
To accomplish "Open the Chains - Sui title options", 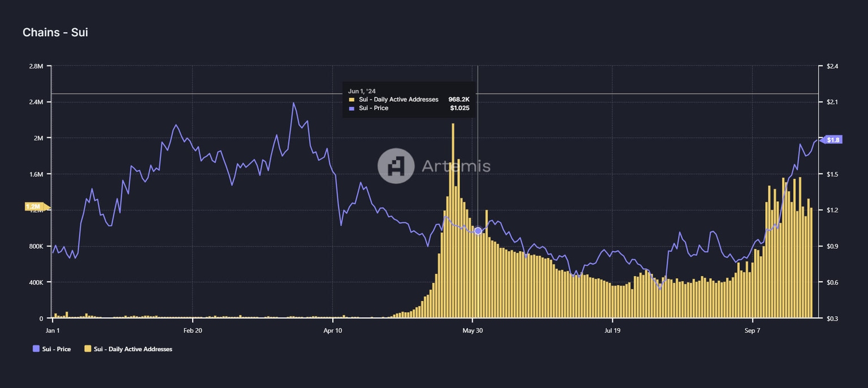I will point(55,32).
